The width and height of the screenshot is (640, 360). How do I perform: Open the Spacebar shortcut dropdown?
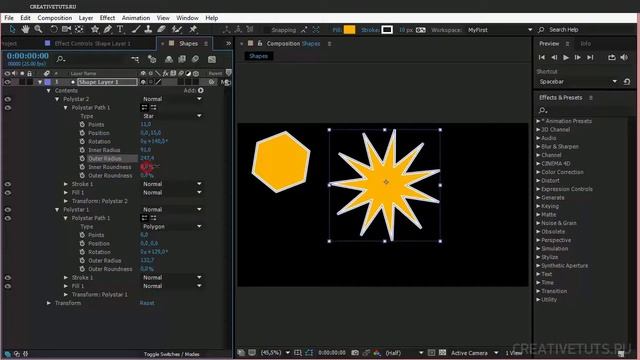pos(578,82)
